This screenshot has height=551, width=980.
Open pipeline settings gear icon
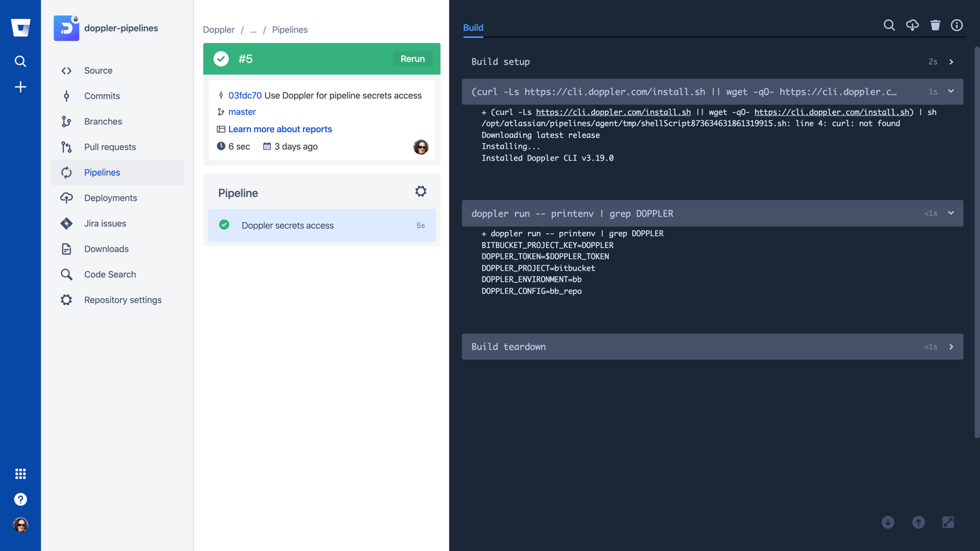coord(421,191)
